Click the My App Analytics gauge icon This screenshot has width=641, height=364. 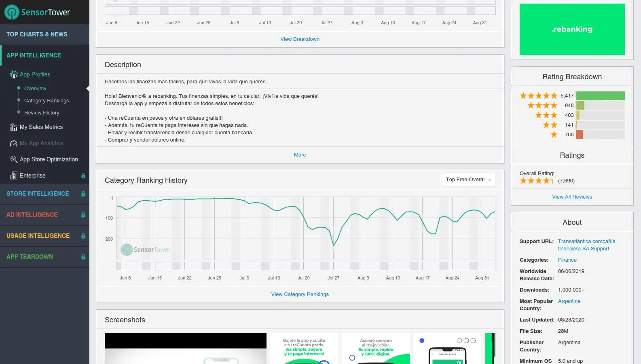point(14,143)
